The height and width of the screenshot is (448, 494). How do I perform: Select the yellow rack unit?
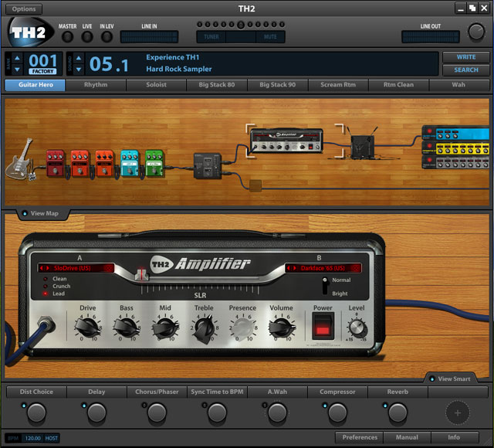click(455, 148)
